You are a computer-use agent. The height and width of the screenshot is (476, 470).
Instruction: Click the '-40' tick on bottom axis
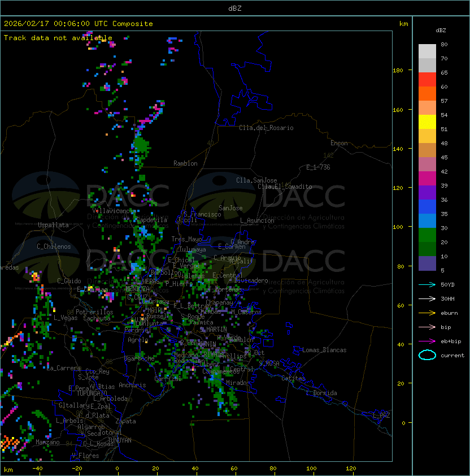tap(38, 469)
